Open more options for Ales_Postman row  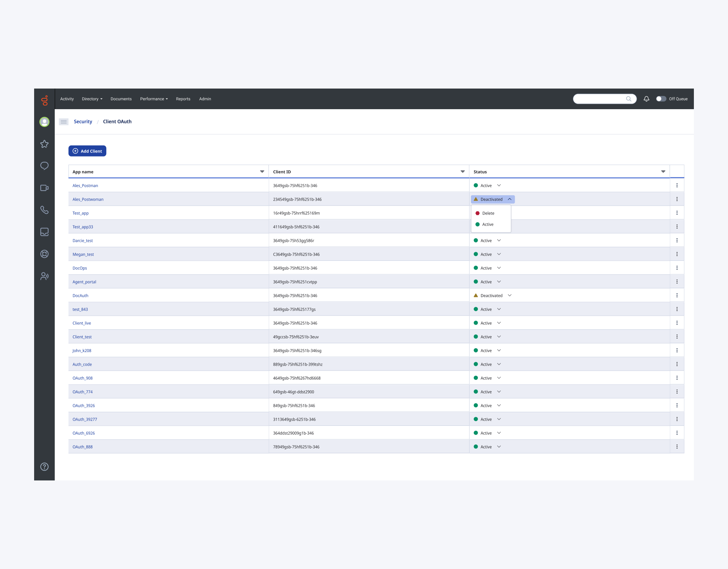click(677, 185)
